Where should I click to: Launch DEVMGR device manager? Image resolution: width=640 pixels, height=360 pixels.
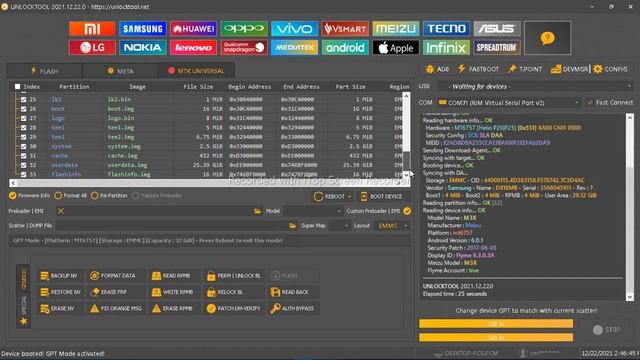[x=569, y=69]
